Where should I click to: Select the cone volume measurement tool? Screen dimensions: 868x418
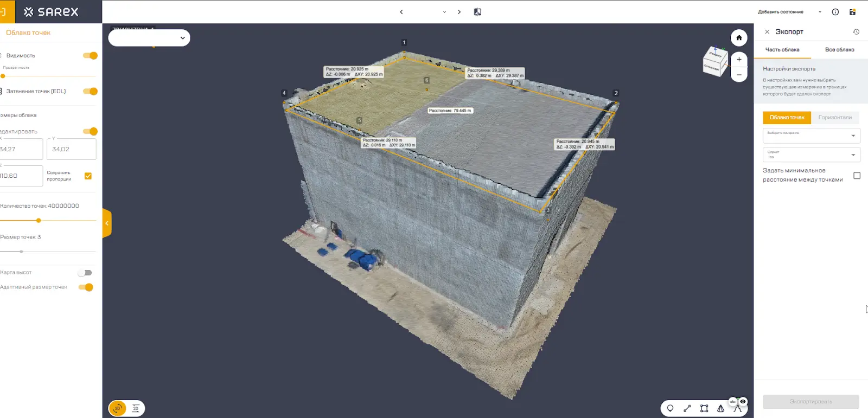pyautogui.click(x=720, y=408)
